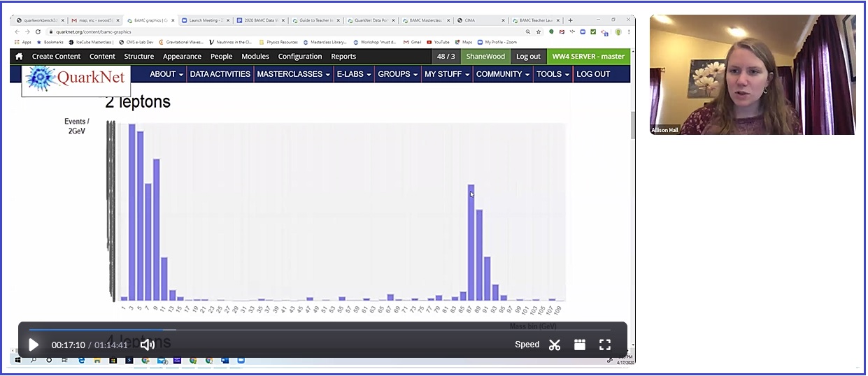
Task: Click the browser back arrow
Action: [x=17, y=32]
